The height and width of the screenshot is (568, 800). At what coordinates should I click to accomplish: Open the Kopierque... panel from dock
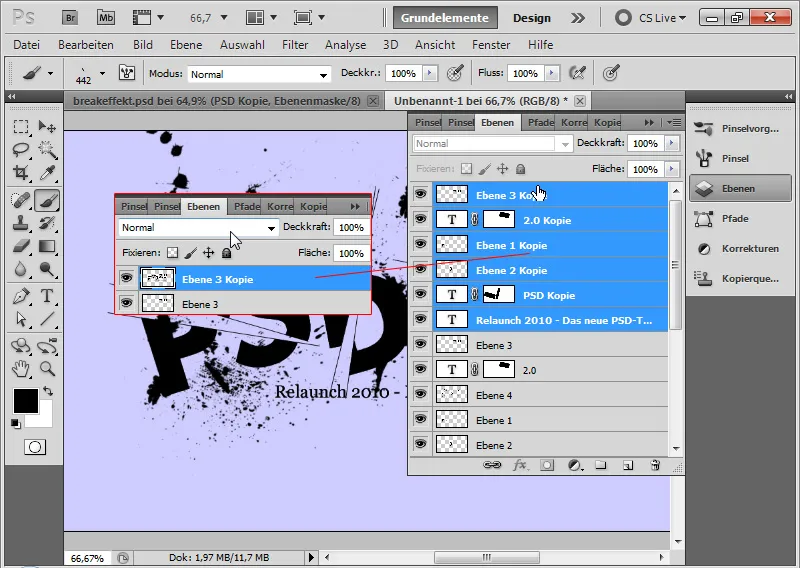tap(740, 279)
